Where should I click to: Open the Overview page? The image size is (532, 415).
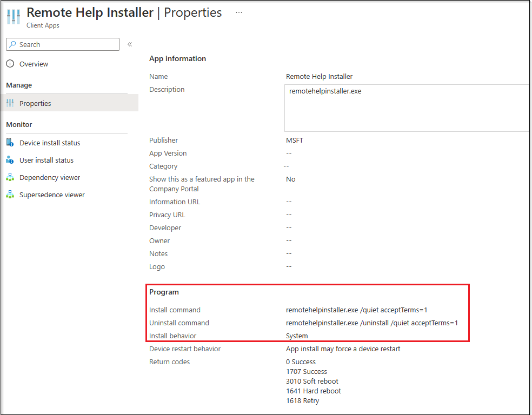click(x=34, y=64)
